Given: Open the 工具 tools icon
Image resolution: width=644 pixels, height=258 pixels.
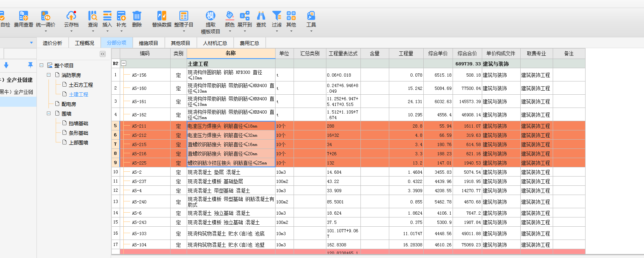Looking at the screenshot, I should 311,16.
